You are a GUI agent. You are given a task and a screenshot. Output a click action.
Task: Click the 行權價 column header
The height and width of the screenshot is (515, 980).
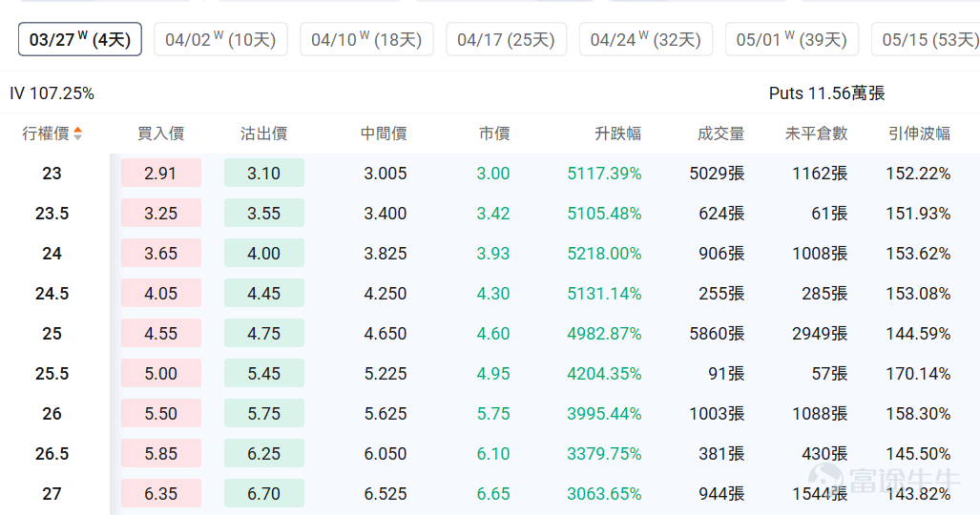point(46,134)
